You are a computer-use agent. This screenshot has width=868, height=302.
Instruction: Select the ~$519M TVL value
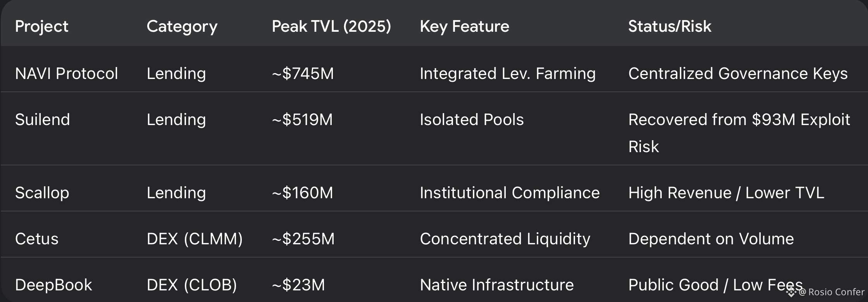click(302, 120)
